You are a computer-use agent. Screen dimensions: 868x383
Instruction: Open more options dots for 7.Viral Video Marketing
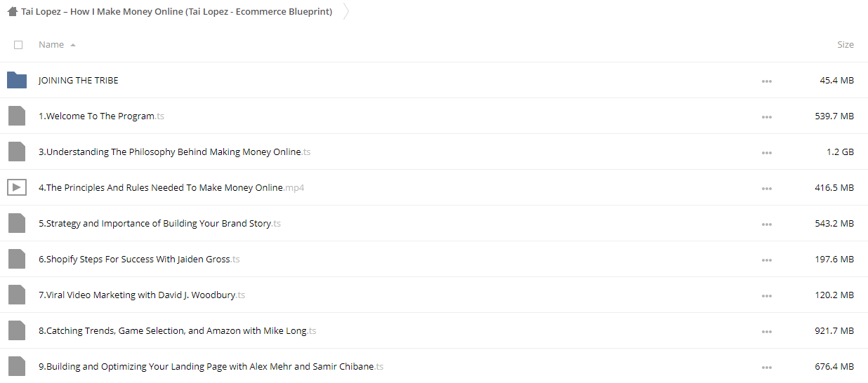tap(766, 296)
